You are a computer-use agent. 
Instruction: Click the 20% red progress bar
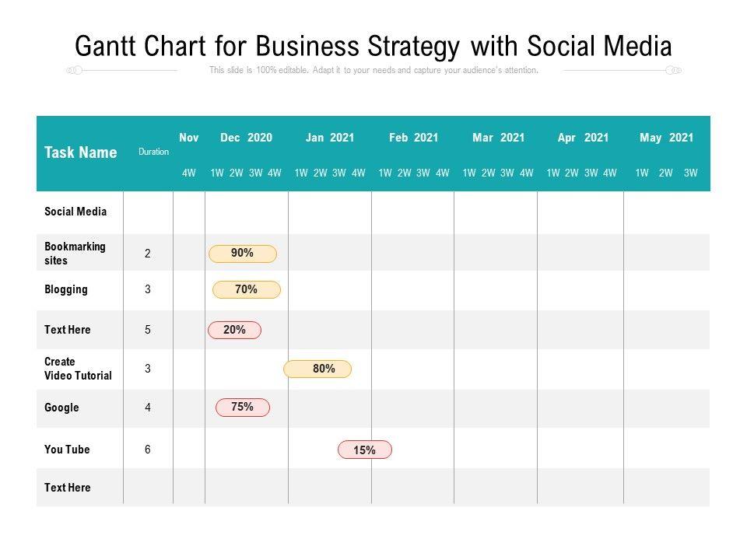coord(234,331)
